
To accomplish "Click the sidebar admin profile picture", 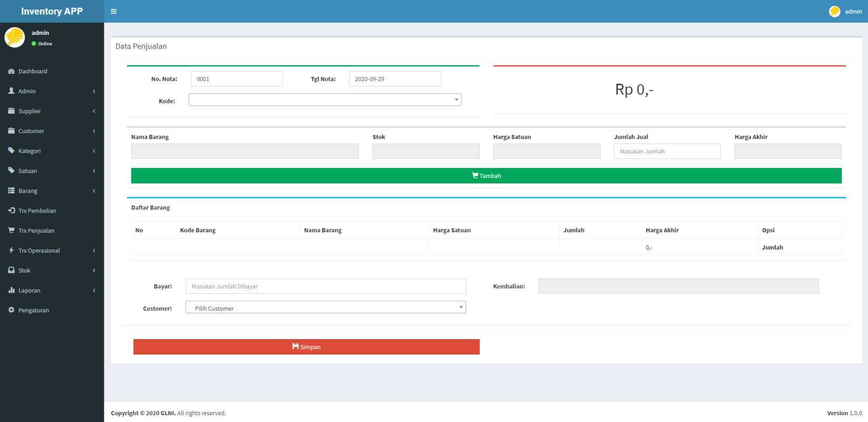I will click(14, 37).
